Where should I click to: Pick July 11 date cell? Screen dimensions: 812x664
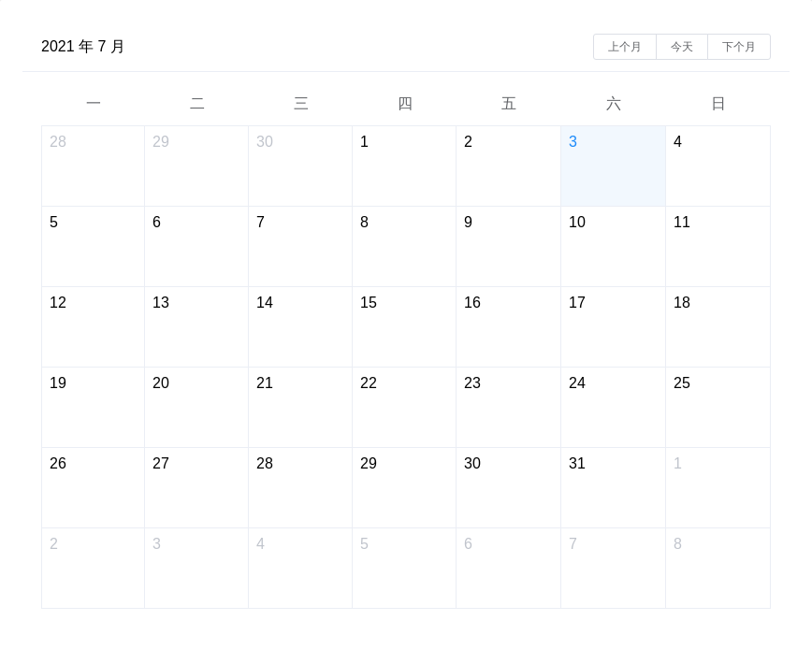(x=718, y=246)
